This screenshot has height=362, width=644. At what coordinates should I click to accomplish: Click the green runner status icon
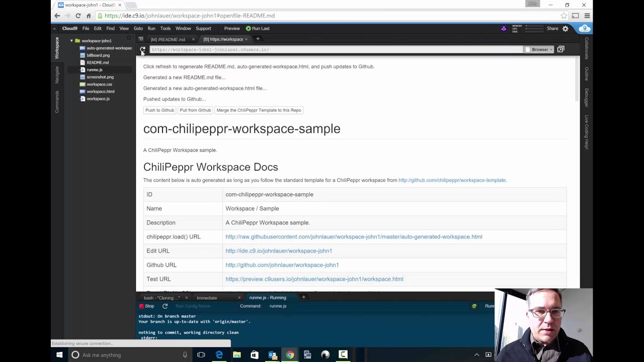coord(474,306)
